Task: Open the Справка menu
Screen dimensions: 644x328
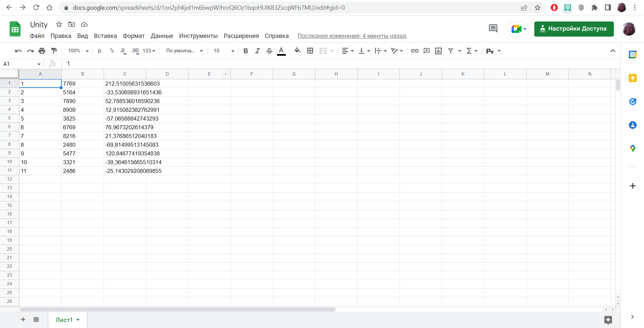Action: 277,36
